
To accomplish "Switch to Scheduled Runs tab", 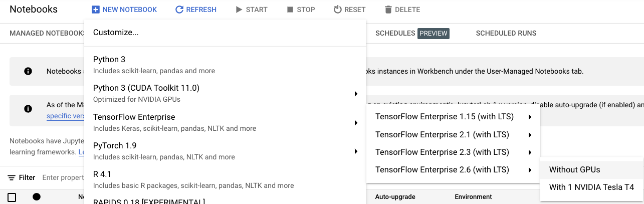I will click(506, 33).
